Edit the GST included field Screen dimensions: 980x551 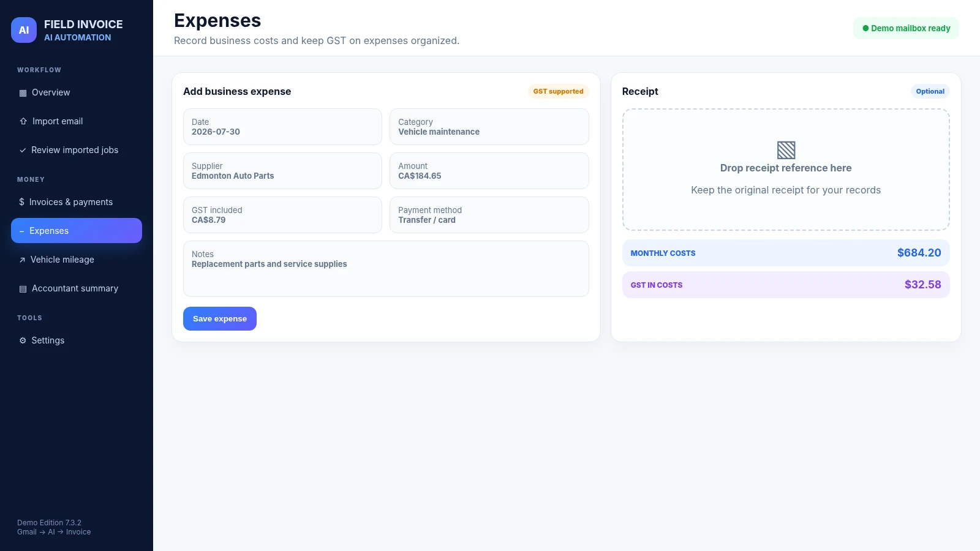pos(282,215)
